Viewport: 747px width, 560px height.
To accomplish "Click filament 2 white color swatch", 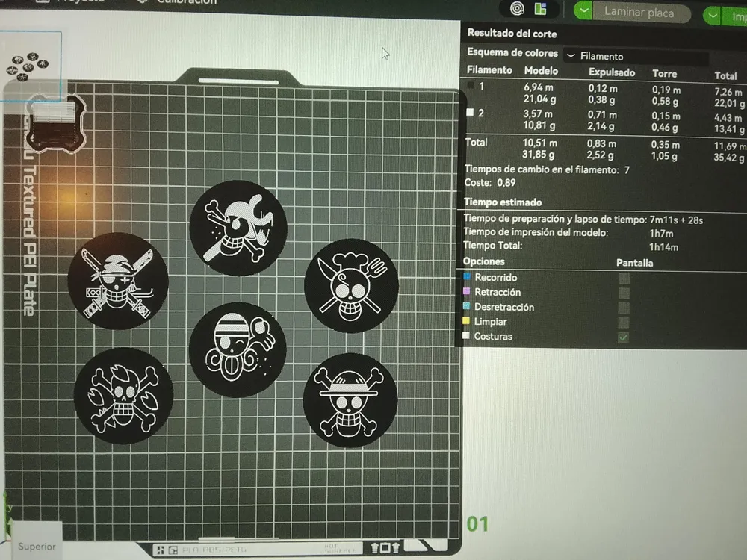I will tap(470, 113).
